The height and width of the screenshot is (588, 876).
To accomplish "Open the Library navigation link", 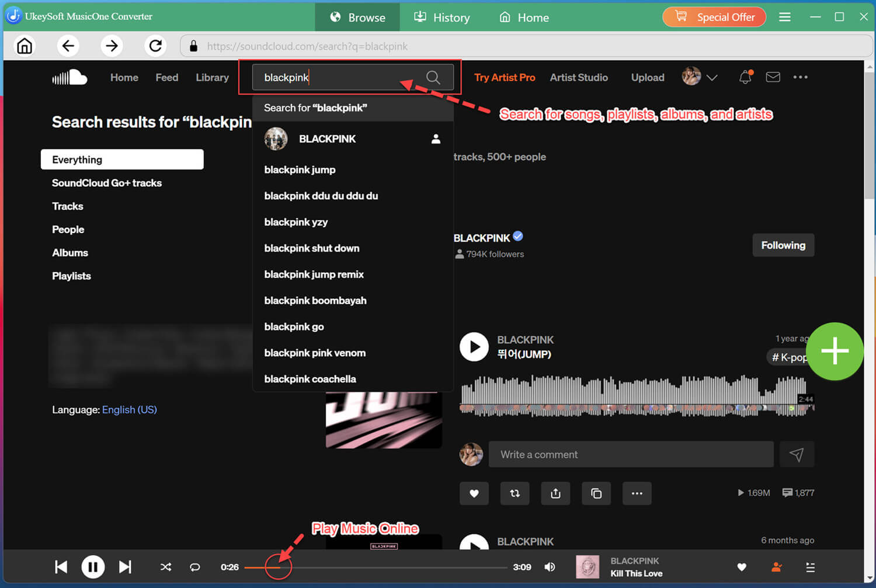I will [x=212, y=77].
